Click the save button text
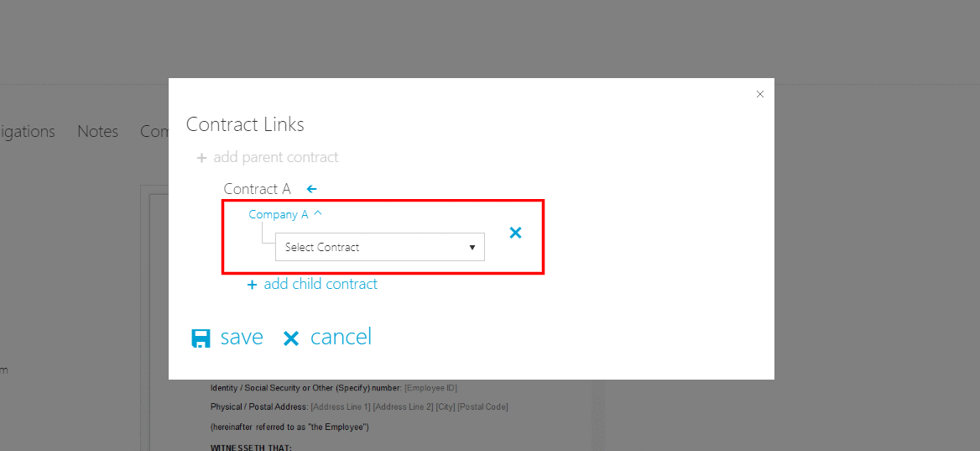The height and width of the screenshot is (451, 980). point(242,337)
